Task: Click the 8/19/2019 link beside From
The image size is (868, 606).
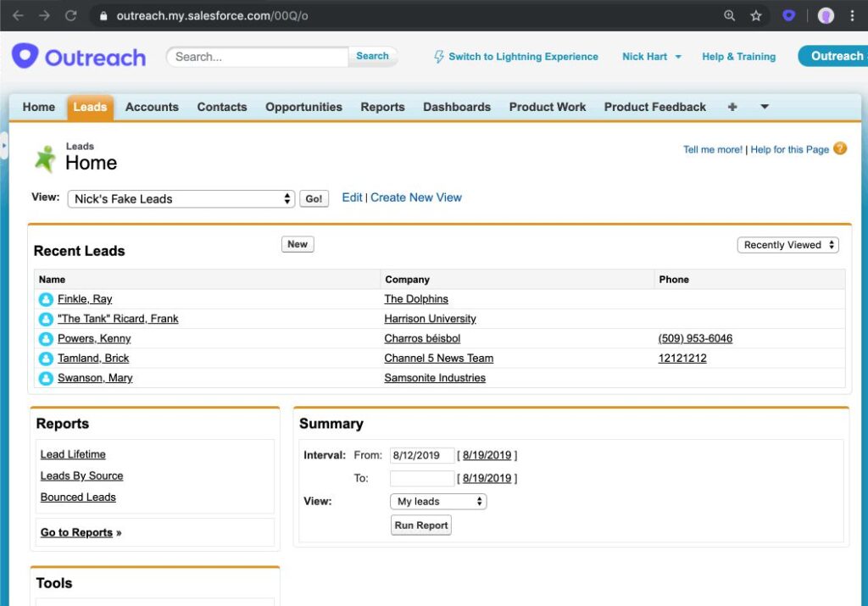Action: point(487,455)
